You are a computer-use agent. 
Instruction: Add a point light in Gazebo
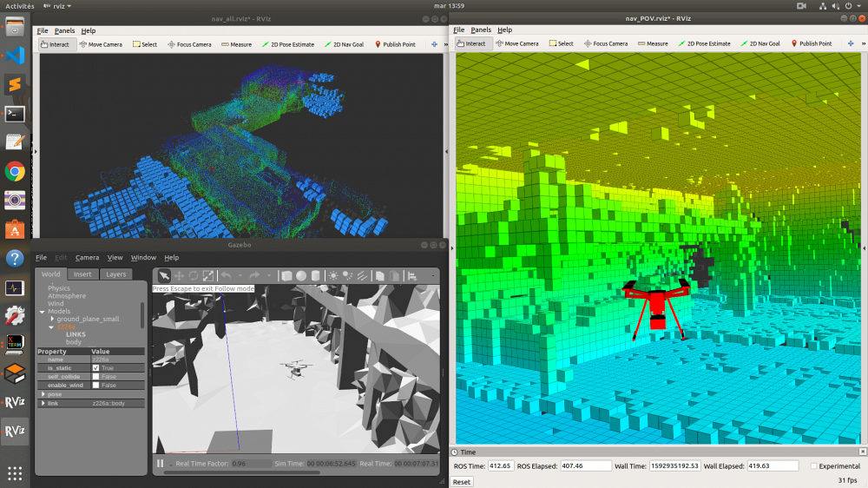[333, 276]
